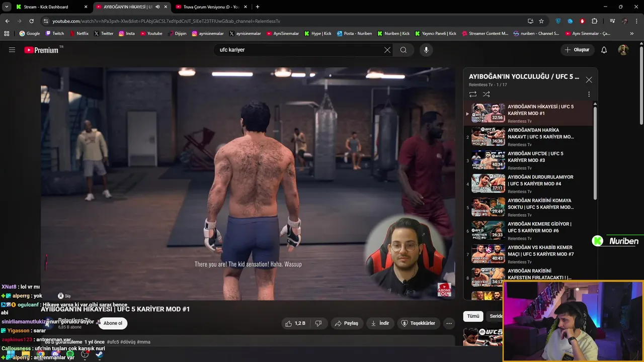
Task: Toggle loop playlist
Action: (473, 94)
